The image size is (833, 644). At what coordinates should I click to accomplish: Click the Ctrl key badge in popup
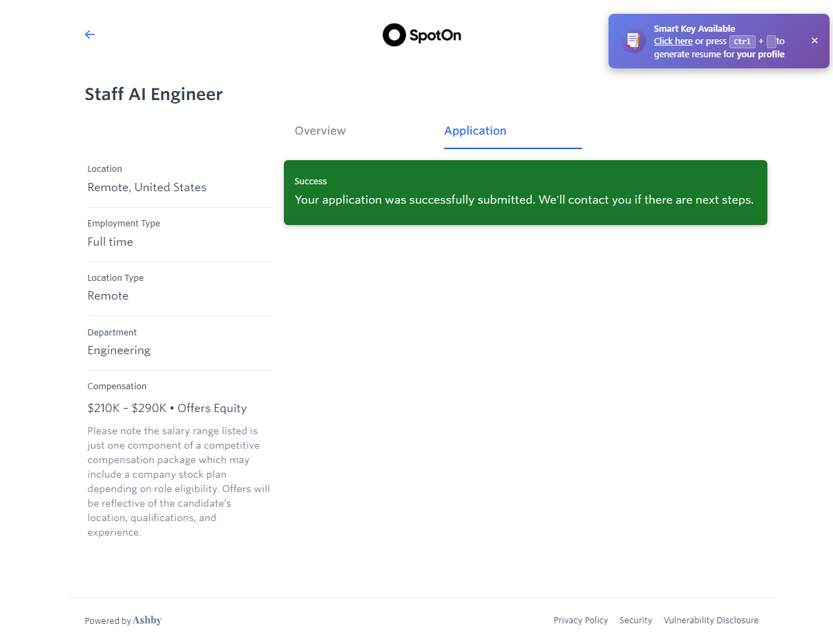(x=742, y=41)
